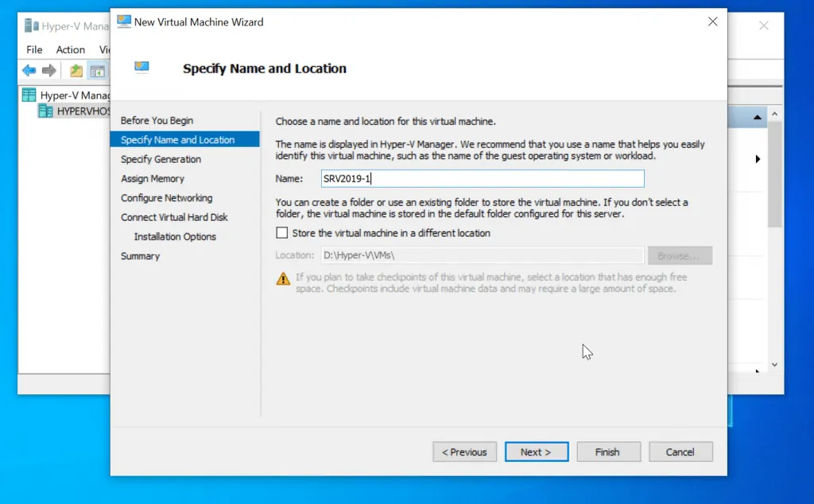This screenshot has width=814, height=504.
Task: Click the back arrow in Hyper-V toolbar
Action: pyautogui.click(x=29, y=71)
